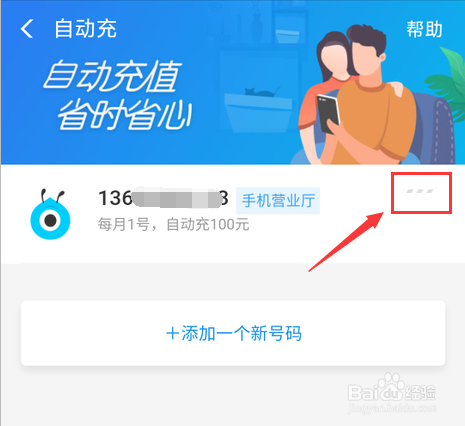Open the 帮助 help page
The height and width of the screenshot is (426, 465).
pyautogui.click(x=424, y=29)
